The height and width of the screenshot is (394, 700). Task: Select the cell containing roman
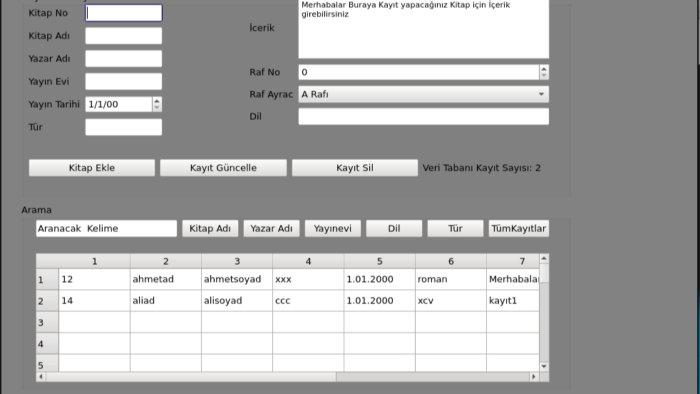[451, 279]
